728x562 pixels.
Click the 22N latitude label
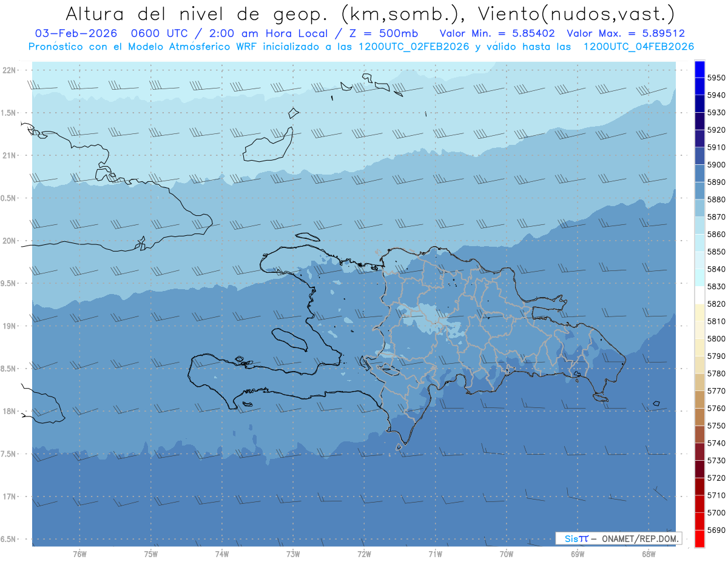8,70
